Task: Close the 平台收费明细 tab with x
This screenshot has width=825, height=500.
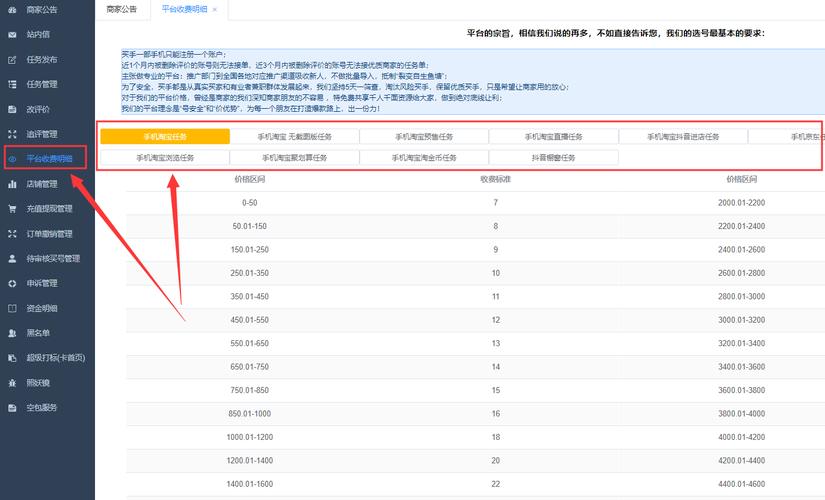Action: point(215,10)
